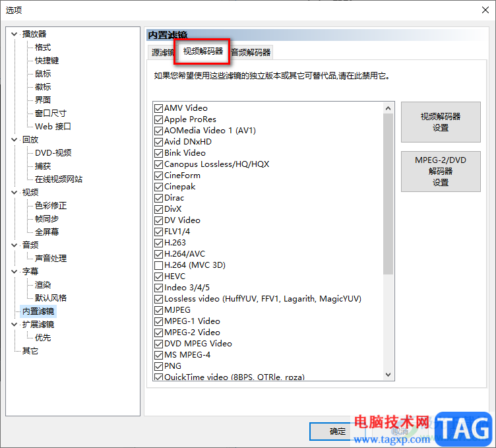The height and width of the screenshot is (448, 496).
Task: Open 窗口尺寸 settings
Action: 51,113
